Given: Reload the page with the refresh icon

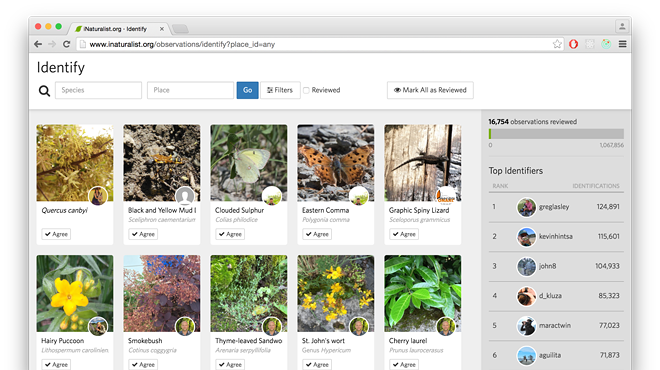Looking at the screenshot, I should click(67, 44).
